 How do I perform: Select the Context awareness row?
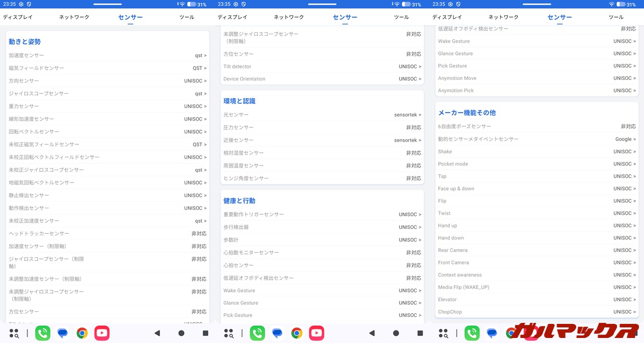point(537,275)
